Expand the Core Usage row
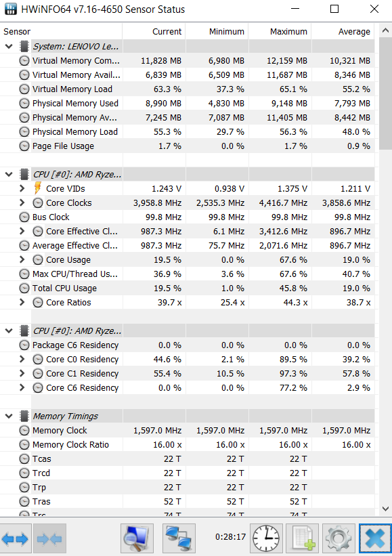 (22, 259)
